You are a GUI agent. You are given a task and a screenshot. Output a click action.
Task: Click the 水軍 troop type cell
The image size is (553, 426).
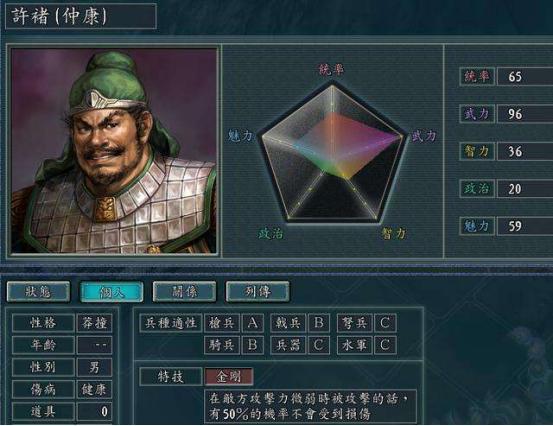click(x=354, y=345)
